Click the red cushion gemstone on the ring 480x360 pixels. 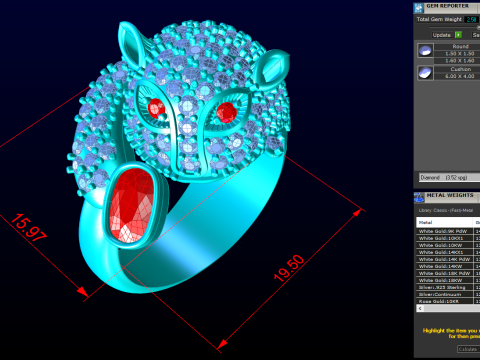tap(131, 206)
